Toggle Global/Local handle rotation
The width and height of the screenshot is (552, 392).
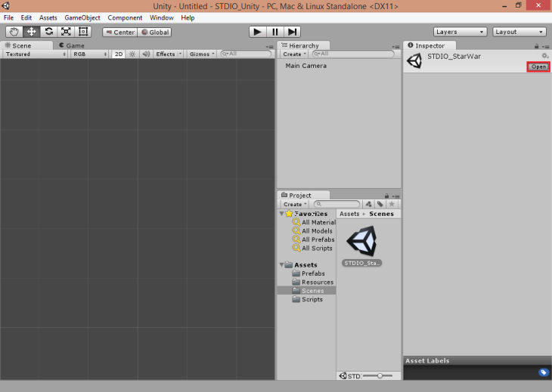[154, 32]
